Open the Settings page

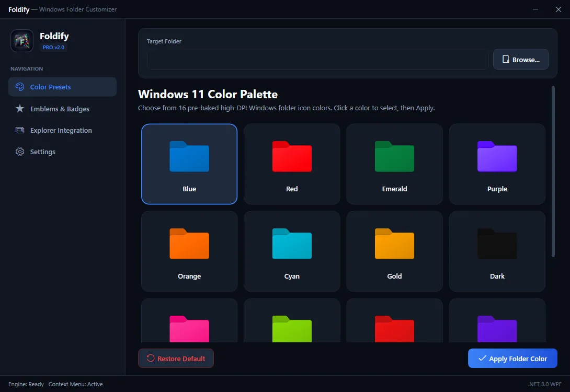click(63, 152)
